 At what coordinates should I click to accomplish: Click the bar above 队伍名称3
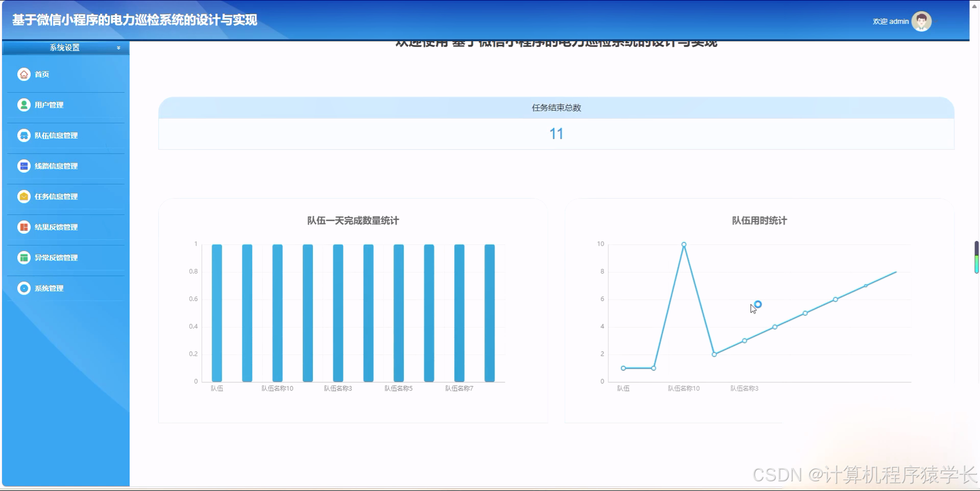click(x=338, y=313)
